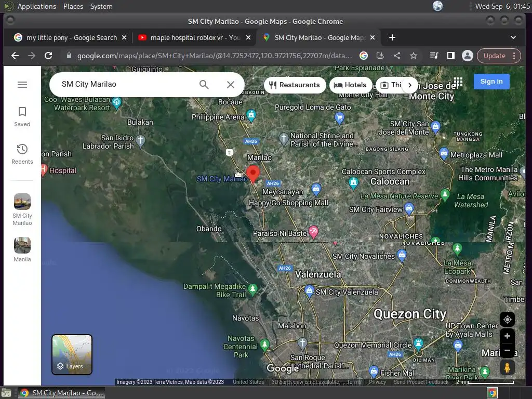The height and width of the screenshot is (399, 532).
Task: Click the SM City Marilao taskbar entry
Action: [x=61, y=393]
